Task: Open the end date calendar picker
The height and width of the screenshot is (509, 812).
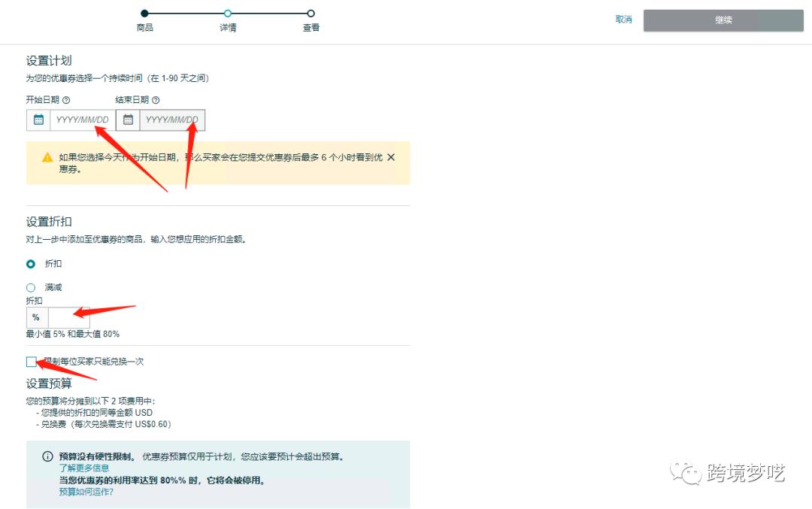Action: point(128,119)
